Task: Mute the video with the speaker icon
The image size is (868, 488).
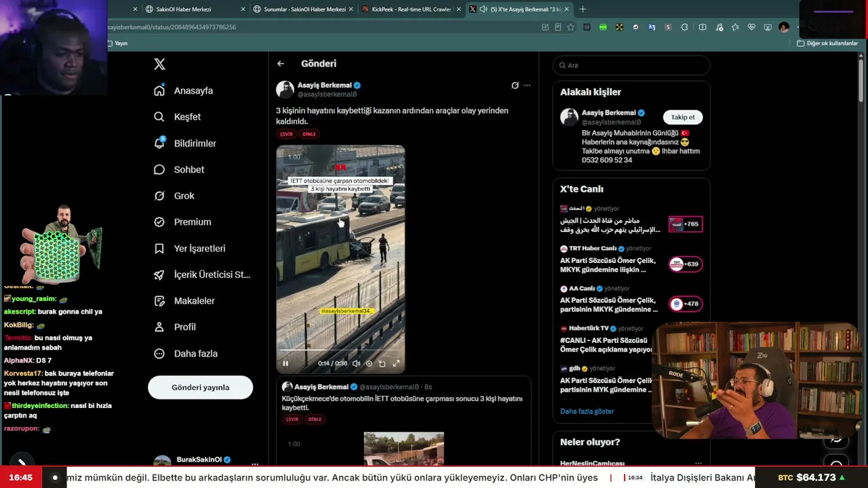Action: pyautogui.click(x=356, y=363)
